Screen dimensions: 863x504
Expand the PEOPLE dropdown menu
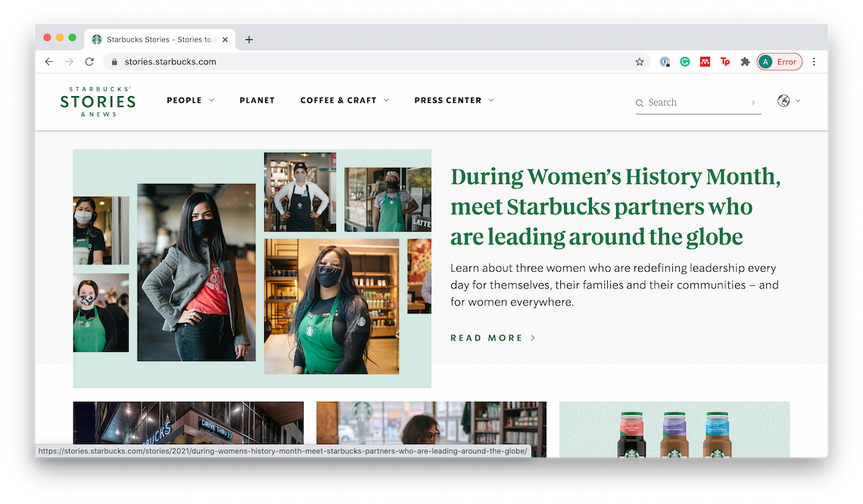coord(189,100)
